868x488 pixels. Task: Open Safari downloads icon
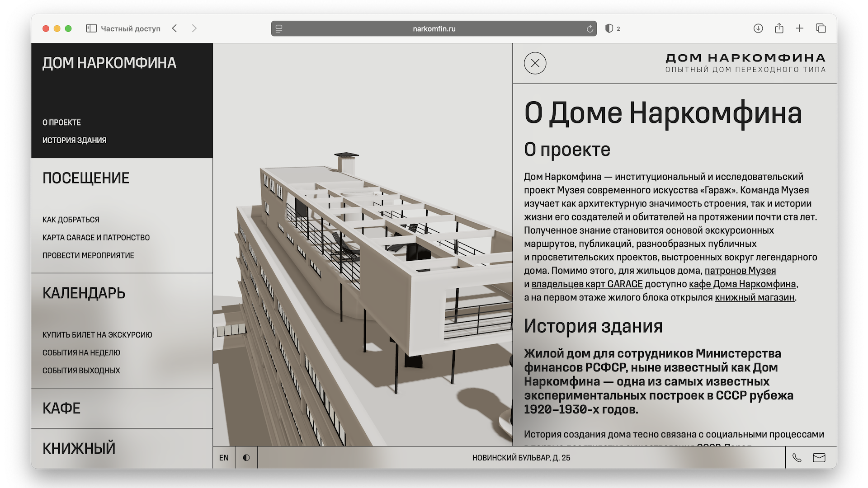pyautogui.click(x=758, y=28)
